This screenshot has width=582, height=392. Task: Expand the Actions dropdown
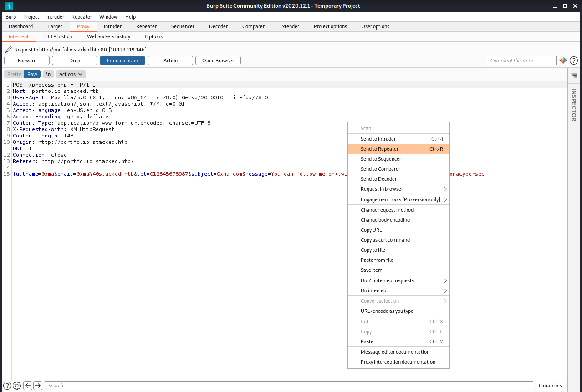pos(71,74)
